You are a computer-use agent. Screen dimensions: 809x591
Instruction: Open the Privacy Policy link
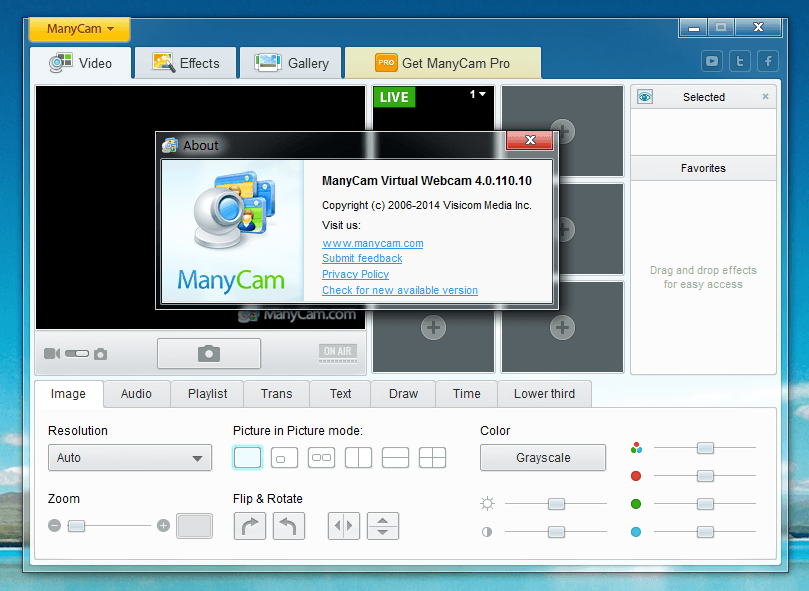[x=355, y=274]
